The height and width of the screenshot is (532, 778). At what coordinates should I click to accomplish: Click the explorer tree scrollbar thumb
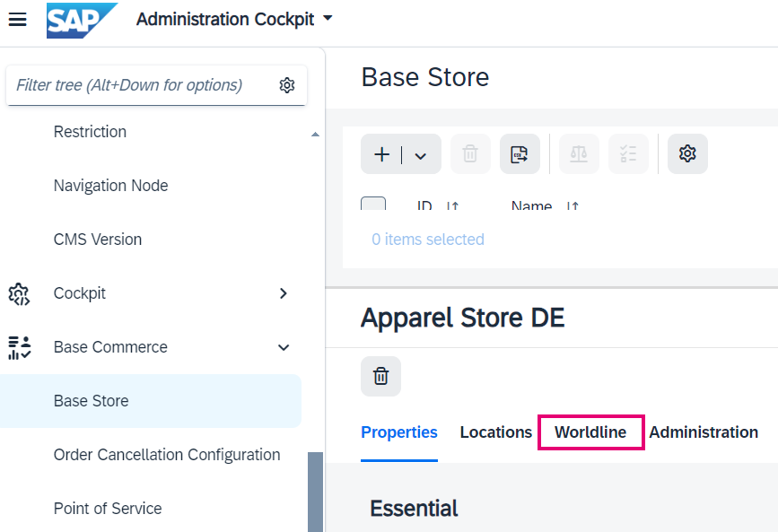tap(315, 492)
